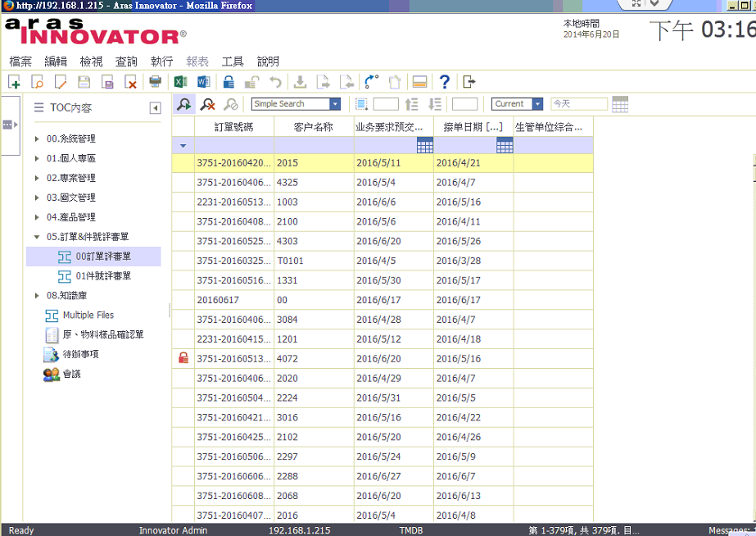The width and height of the screenshot is (756, 536).
Task: Expand the 03.圖文管理 tree node
Action: pos(37,198)
